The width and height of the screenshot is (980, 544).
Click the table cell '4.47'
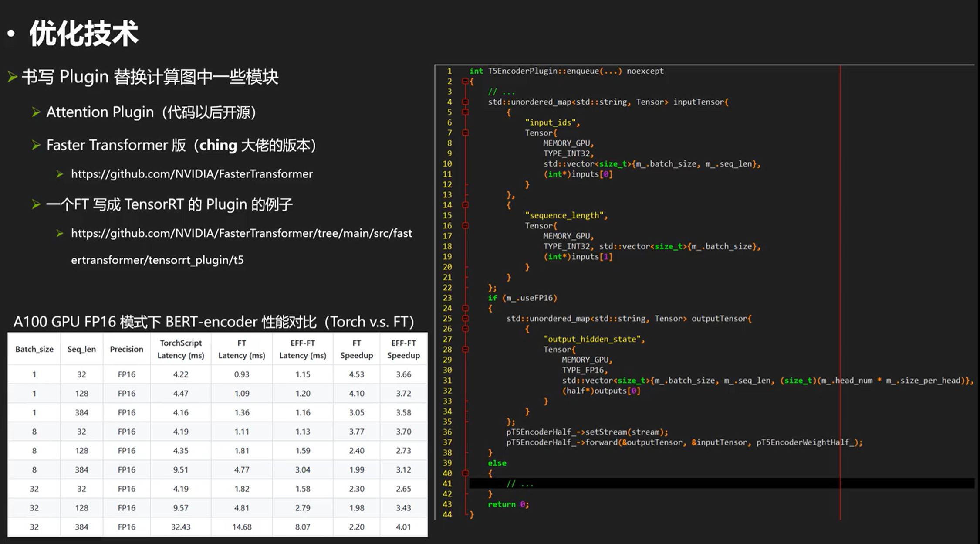coord(181,394)
